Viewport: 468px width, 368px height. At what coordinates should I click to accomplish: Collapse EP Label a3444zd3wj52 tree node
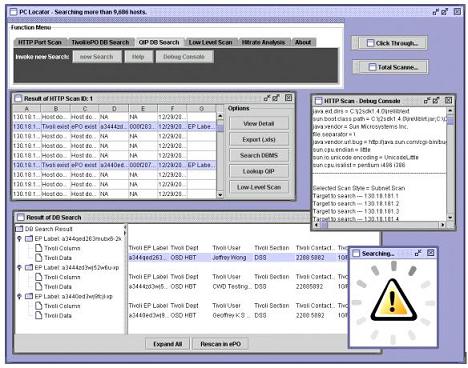(x=19, y=267)
